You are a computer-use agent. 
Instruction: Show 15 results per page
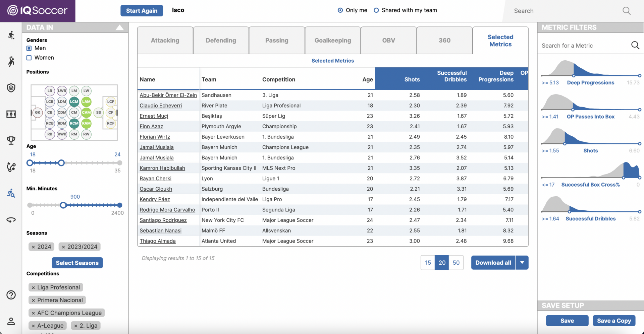coord(428,263)
